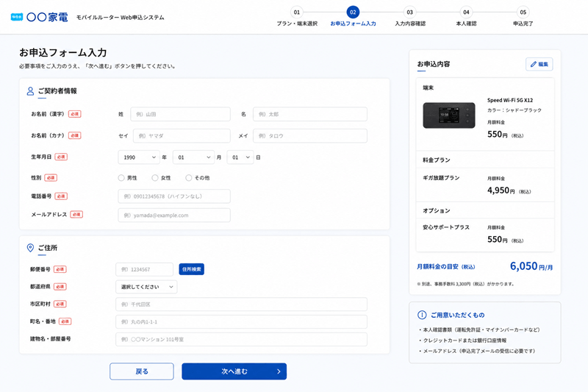
Task: Click the 月額料金の目安（税込） label
Action: pos(446,267)
